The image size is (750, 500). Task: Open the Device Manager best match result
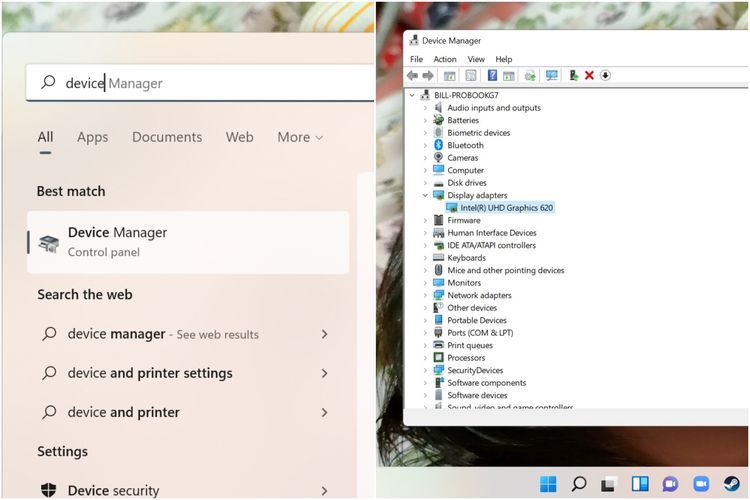click(x=188, y=243)
